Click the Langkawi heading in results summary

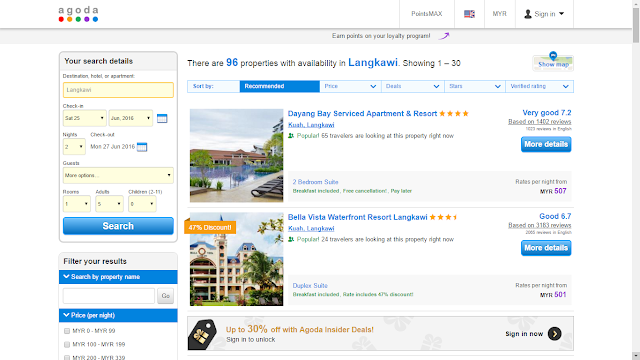click(x=372, y=62)
